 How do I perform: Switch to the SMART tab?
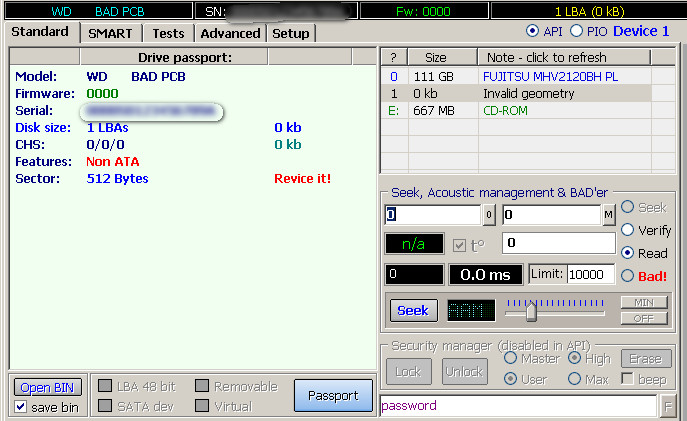[110, 33]
